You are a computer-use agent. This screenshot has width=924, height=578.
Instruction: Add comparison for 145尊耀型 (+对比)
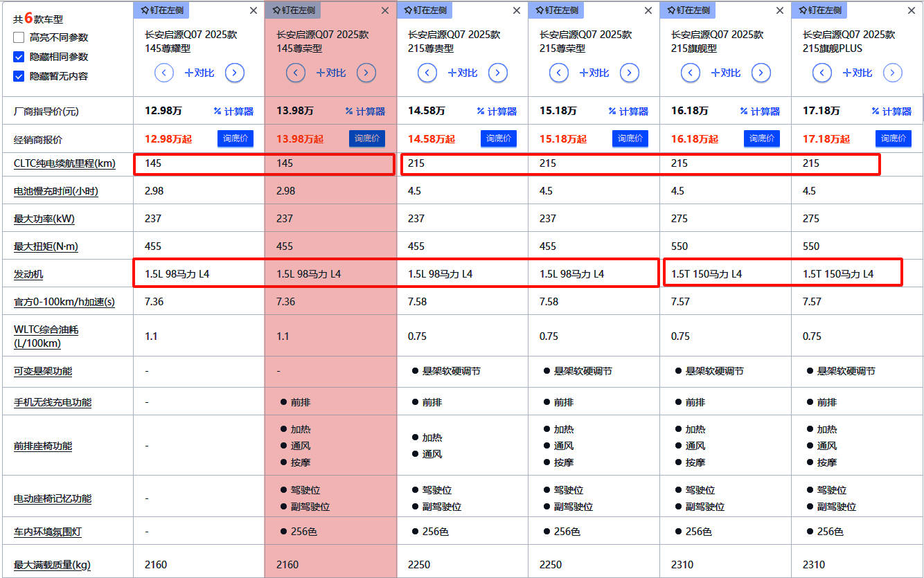pos(199,73)
